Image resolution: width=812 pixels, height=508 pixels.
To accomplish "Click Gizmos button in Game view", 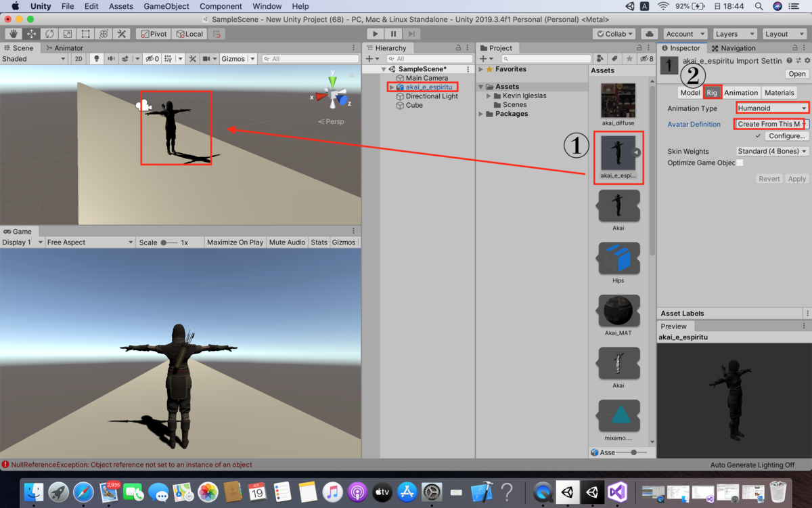I will tap(344, 242).
